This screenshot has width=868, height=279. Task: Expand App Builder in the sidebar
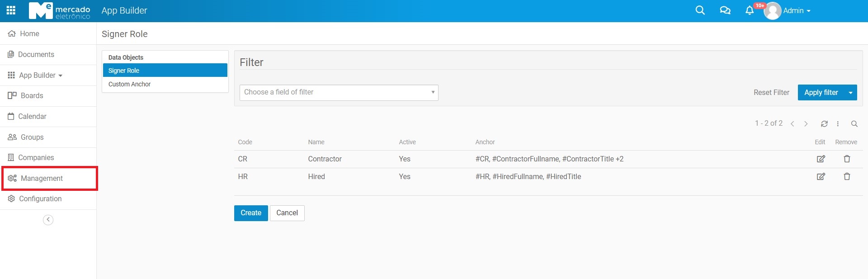(37, 75)
